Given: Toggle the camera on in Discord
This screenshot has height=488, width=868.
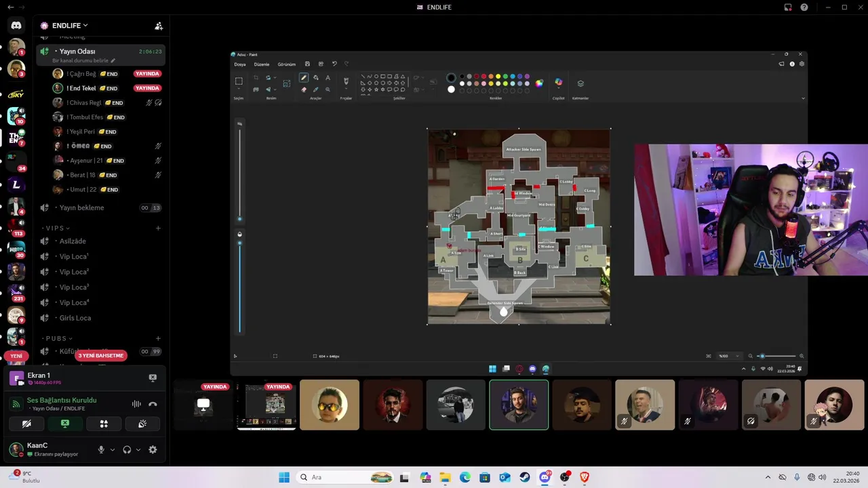Looking at the screenshot, I should pyautogui.click(x=26, y=424).
